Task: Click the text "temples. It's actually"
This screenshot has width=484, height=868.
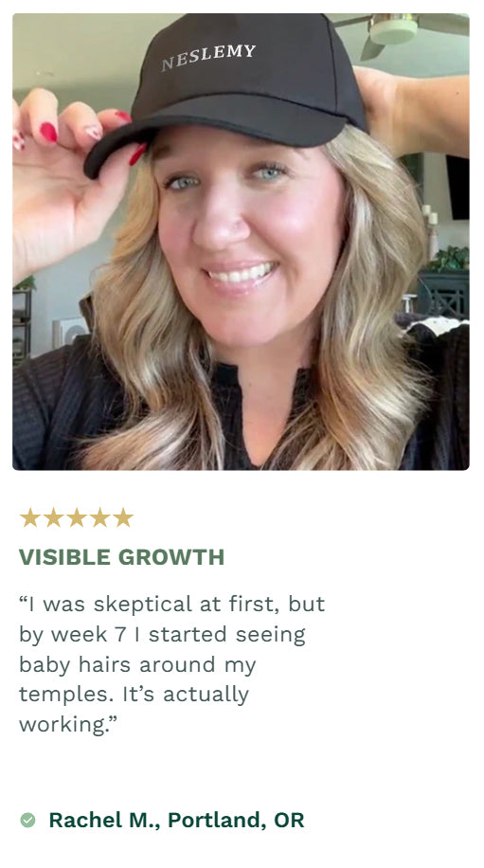Action: (x=134, y=695)
